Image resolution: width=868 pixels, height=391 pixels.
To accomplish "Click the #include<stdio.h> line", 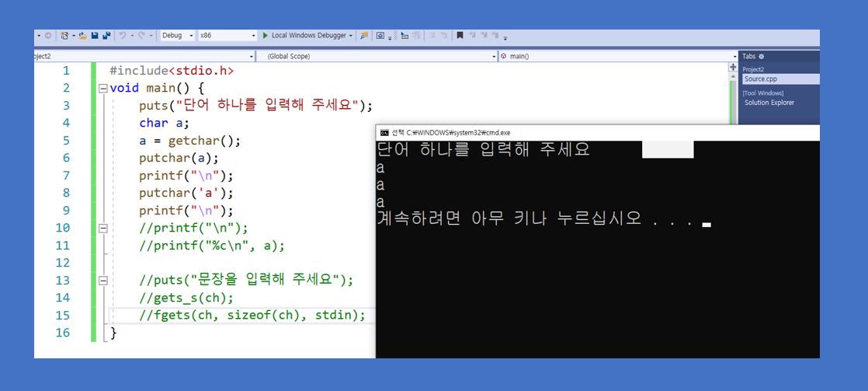I will [172, 71].
